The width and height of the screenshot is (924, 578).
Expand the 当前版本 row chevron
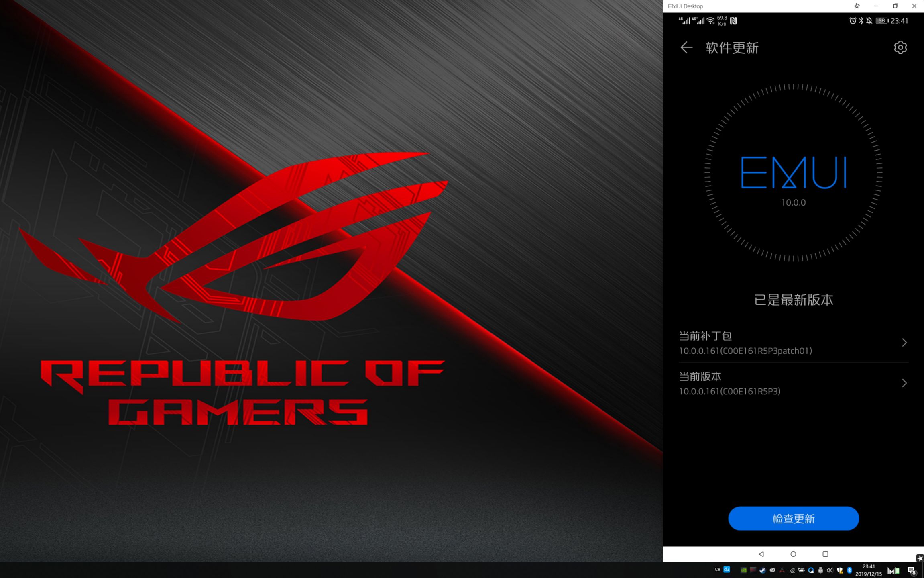[904, 383]
